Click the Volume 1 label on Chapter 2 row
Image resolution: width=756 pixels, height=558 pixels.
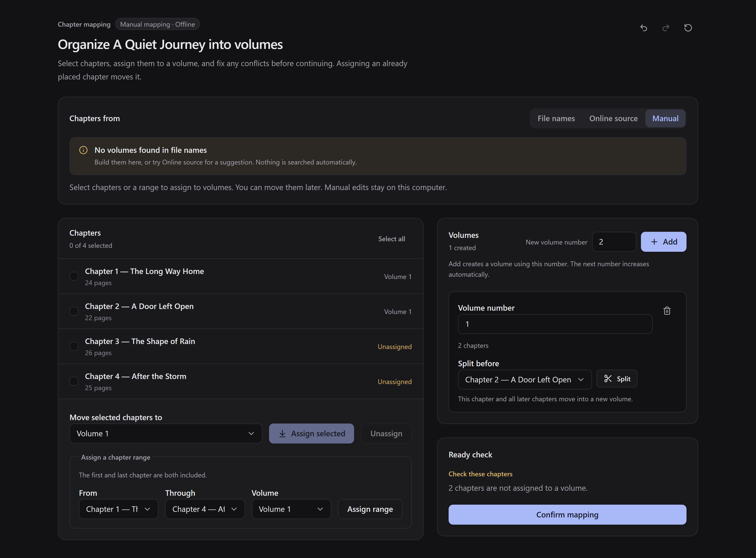[x=398, y=312]
